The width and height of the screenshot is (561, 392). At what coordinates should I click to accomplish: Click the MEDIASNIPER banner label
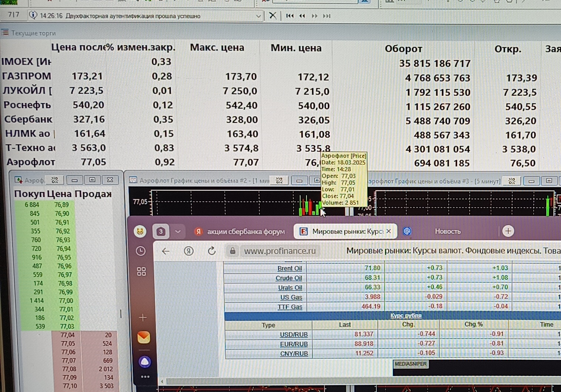[x=411, y=364]
